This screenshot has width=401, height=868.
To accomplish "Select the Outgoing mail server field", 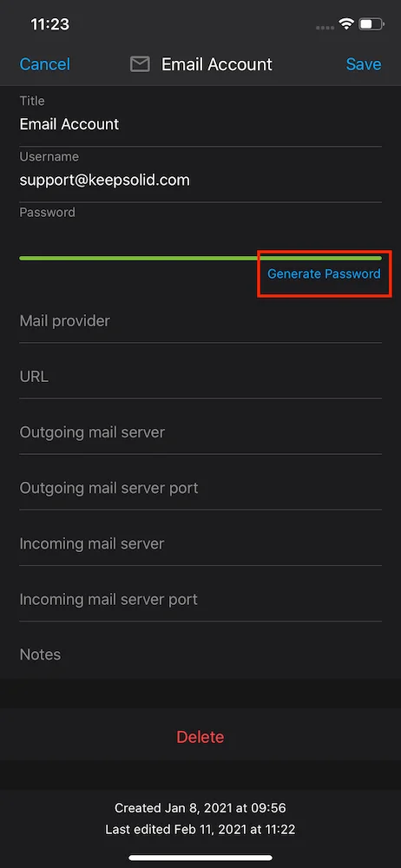I will tap(200, 432).
